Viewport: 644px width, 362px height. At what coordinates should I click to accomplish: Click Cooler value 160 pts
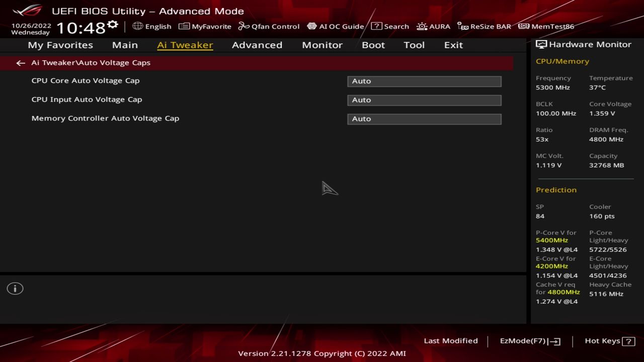coord(602,216)
